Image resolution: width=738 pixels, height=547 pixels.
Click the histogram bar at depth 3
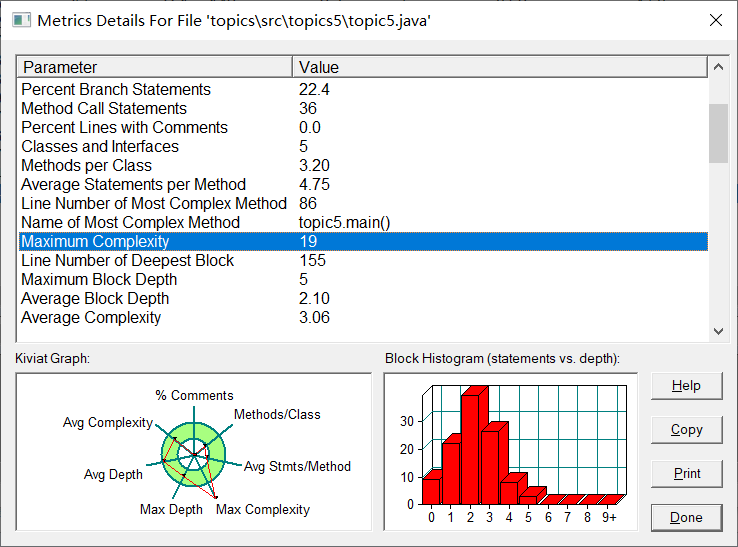[490, 467]
